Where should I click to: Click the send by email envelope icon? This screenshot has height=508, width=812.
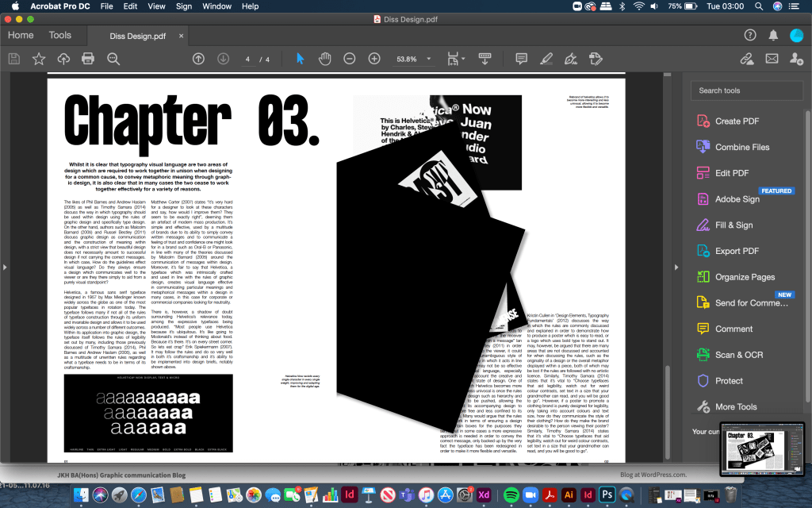pyautogui.click(x=772, y=59)
